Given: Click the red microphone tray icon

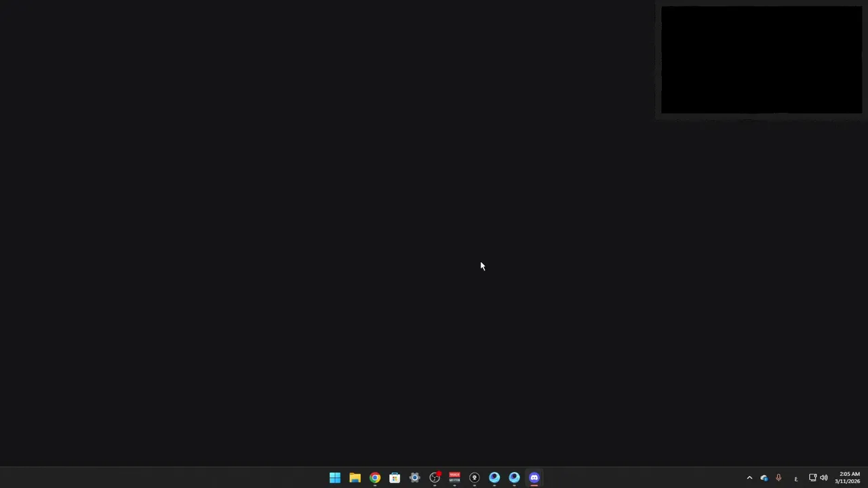Looking at the screenshot, I should tap(778, 478).
